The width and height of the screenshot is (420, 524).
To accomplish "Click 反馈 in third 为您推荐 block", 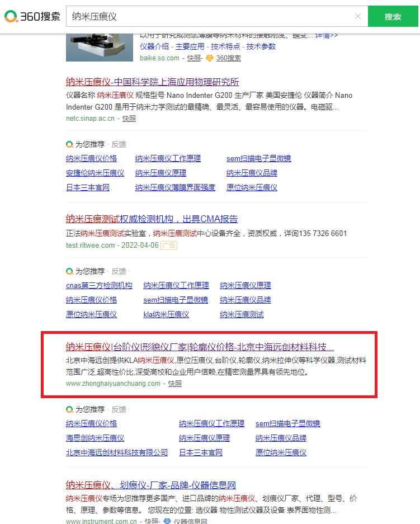I will click(x=119, y=409).
